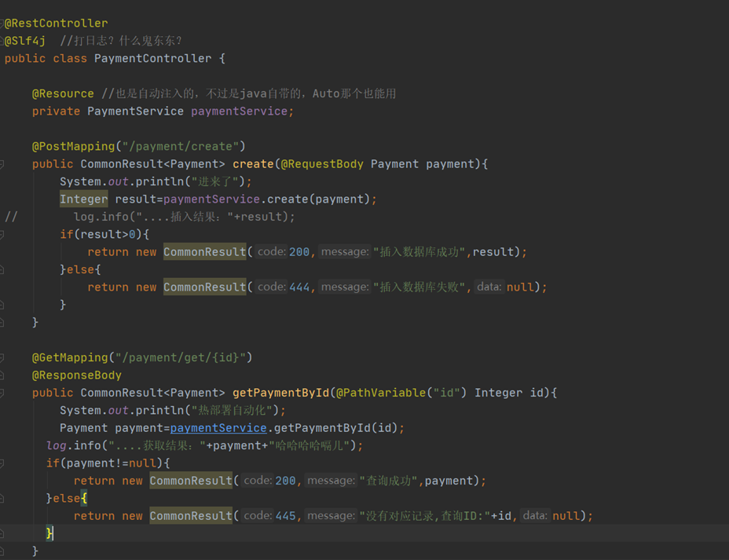The height and width of the screenshot is (560, 729).
Task: Click the @Resource annotation
Action: click(x=63, y=94)
